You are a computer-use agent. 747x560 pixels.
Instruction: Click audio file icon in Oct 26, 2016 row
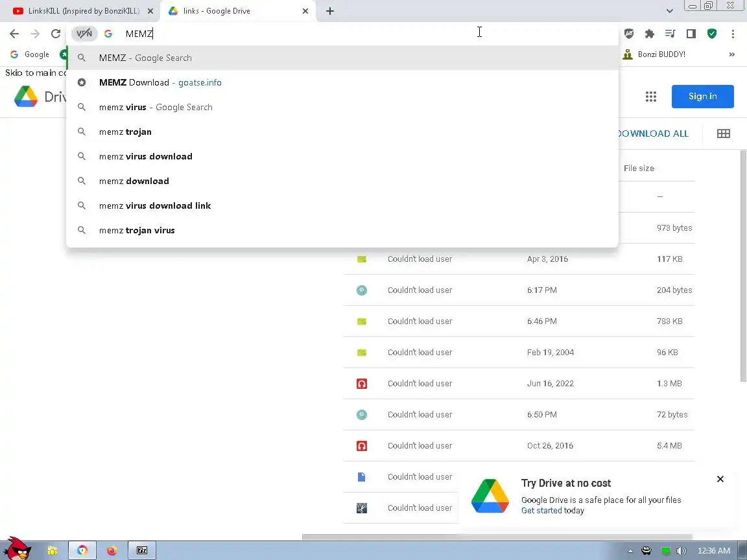pyautogui.click(x=362, y=446)
